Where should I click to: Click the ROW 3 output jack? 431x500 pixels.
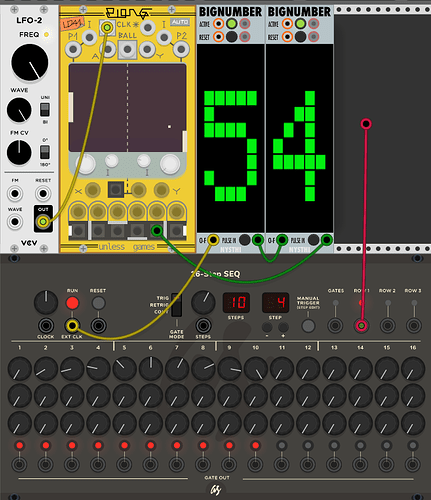pos(414,325)
